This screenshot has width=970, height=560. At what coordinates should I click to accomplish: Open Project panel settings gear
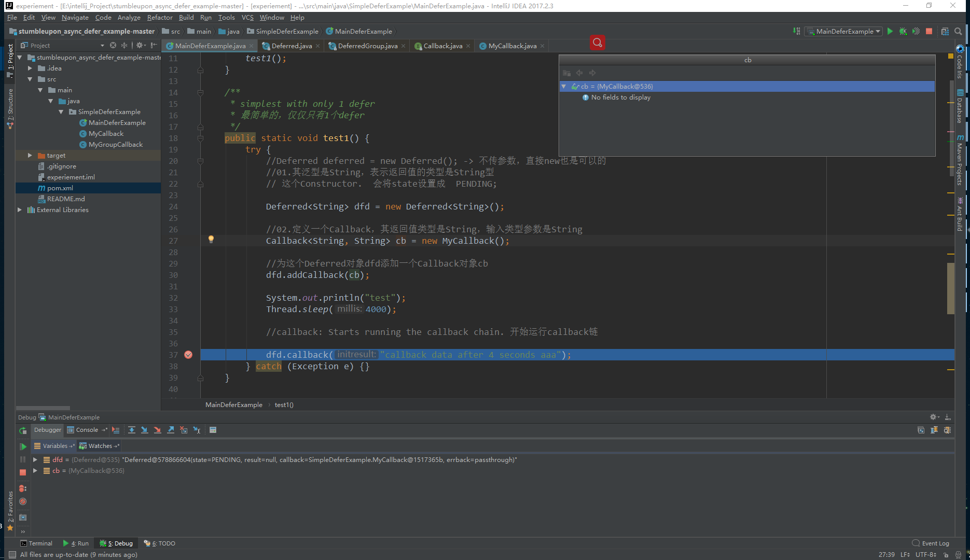click(140, 45)
